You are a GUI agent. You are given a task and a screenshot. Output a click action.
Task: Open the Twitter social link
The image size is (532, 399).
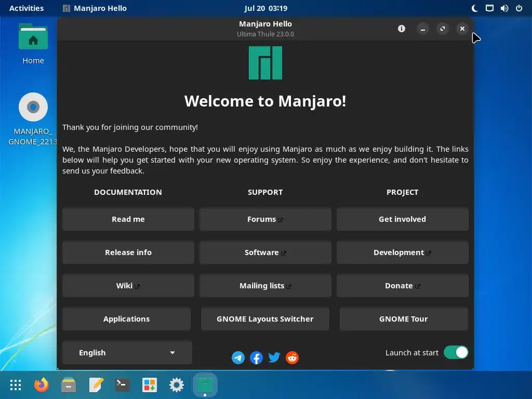274,357
